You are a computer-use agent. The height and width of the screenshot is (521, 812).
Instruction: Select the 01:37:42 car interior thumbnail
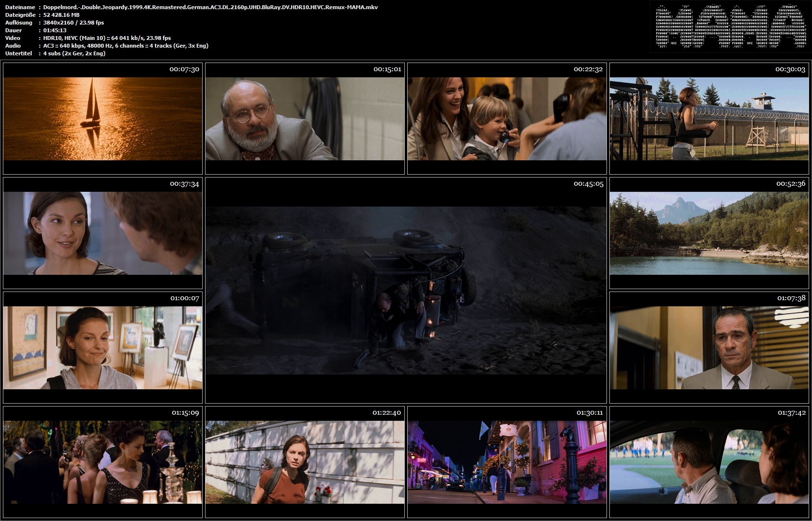coord(709,462)
